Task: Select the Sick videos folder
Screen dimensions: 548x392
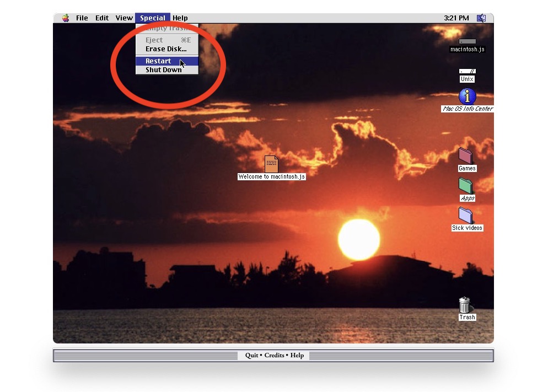Action: (466, 216)
